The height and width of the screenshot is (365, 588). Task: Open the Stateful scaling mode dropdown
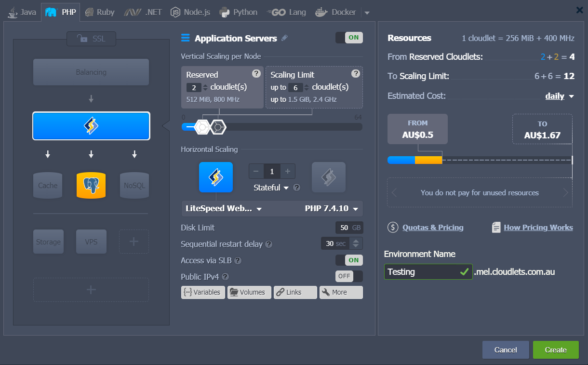(x=271, y=188)
